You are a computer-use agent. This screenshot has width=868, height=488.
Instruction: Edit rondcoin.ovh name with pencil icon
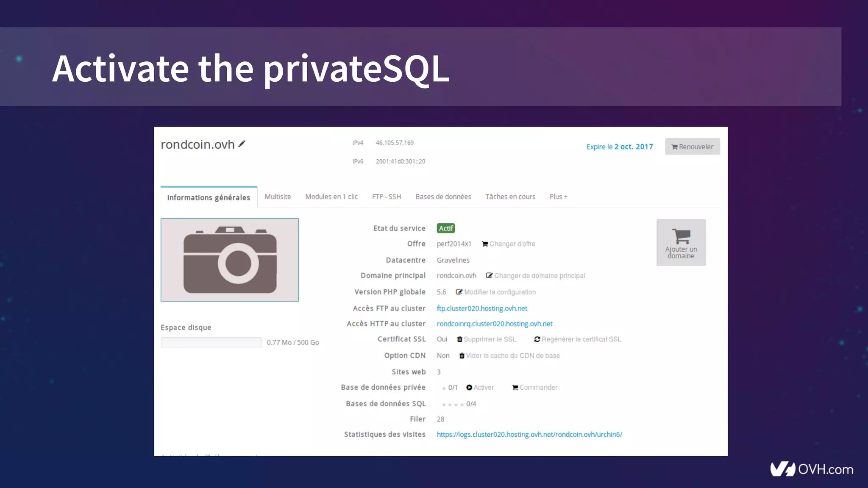click(242, 144)
